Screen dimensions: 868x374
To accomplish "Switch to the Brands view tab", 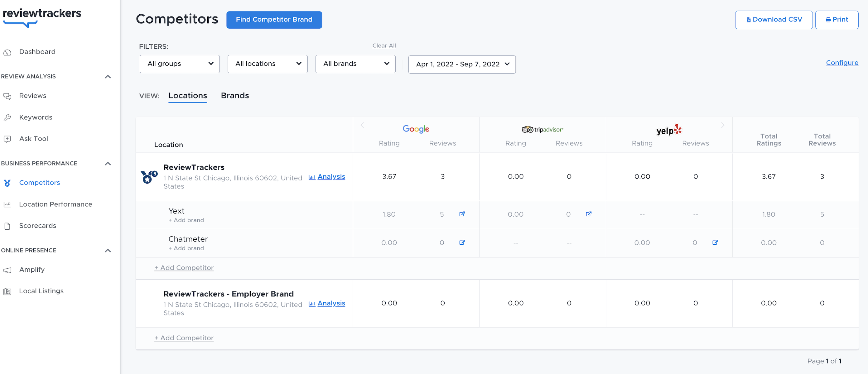I will point(235,96).
